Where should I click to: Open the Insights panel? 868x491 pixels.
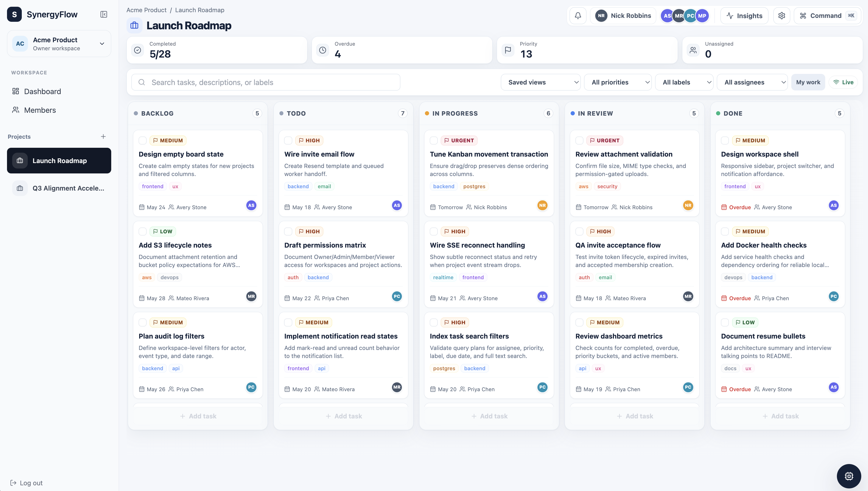coord(744,16)
